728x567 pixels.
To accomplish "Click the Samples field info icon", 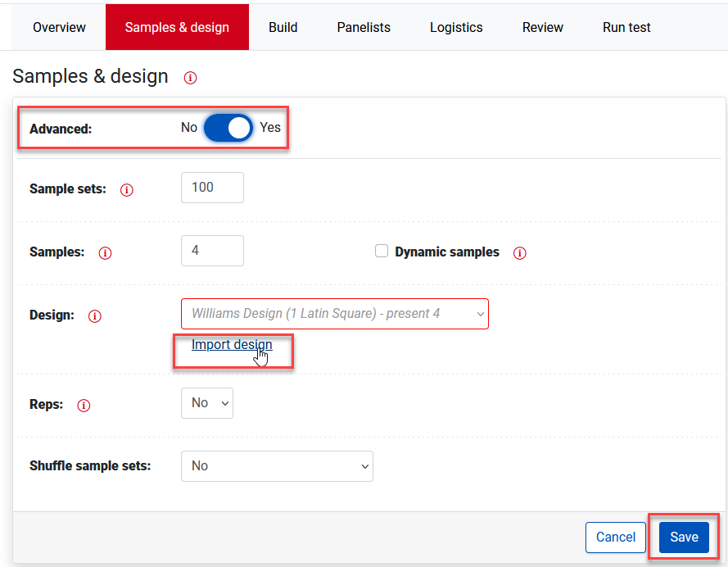I will (105, 253).
